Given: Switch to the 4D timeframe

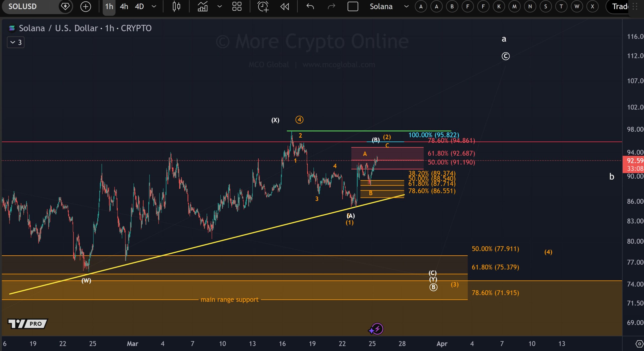Looking at the screenshot, I should [139, 7].
